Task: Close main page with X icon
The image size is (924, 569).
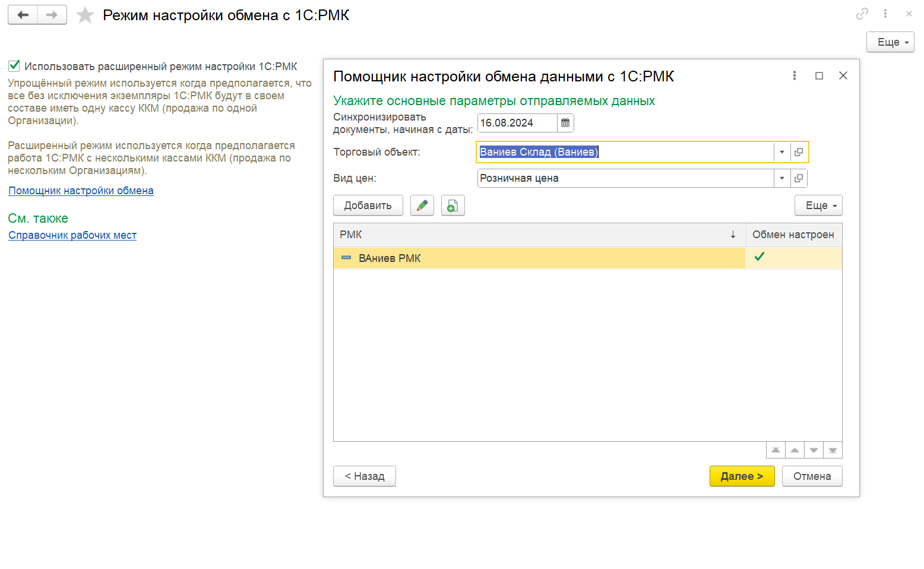Action: (909, 13)
